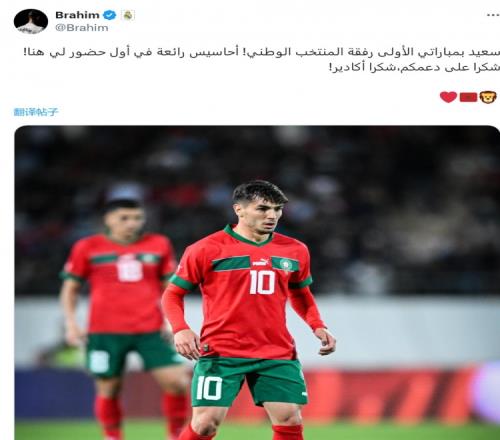Open the circular profile avatar
The width and height of the screenshot is (500, 440).
coord(31,21)
